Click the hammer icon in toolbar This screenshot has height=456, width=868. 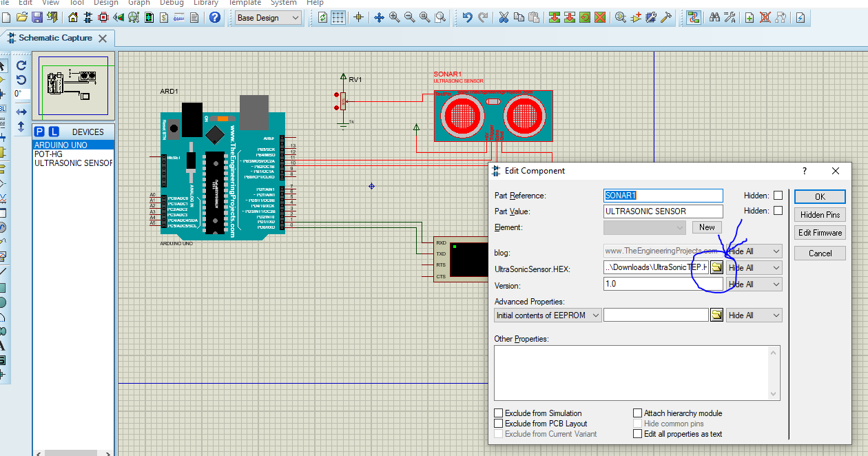666,17
